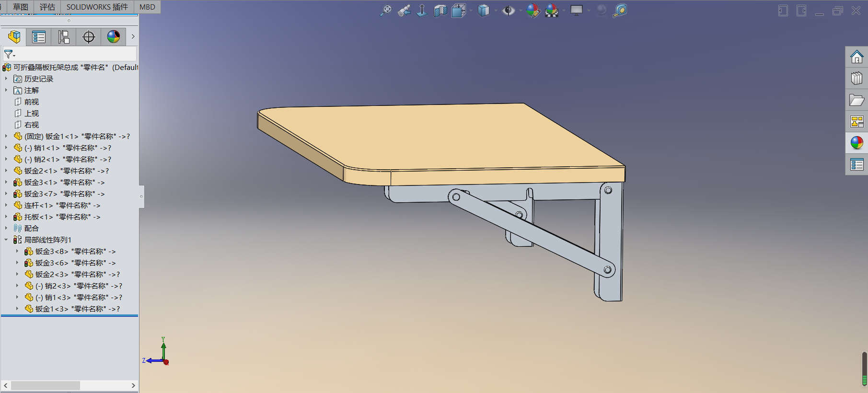Viewport: 868px width, 393px height.
Task: Select the Measure tape tool
Action: (x=620, y=11)
